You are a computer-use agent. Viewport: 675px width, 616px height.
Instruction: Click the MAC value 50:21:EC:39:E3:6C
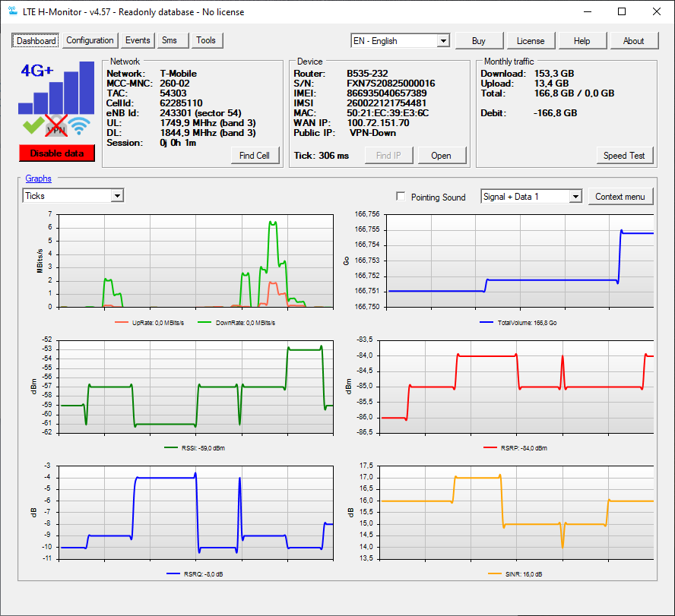coord(388,113)
